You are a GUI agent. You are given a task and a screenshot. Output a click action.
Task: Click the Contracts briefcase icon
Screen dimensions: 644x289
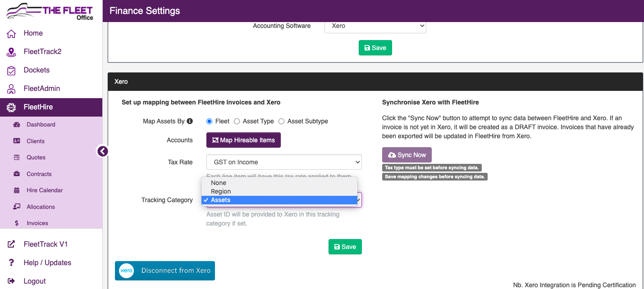click(x=17, y=174)
